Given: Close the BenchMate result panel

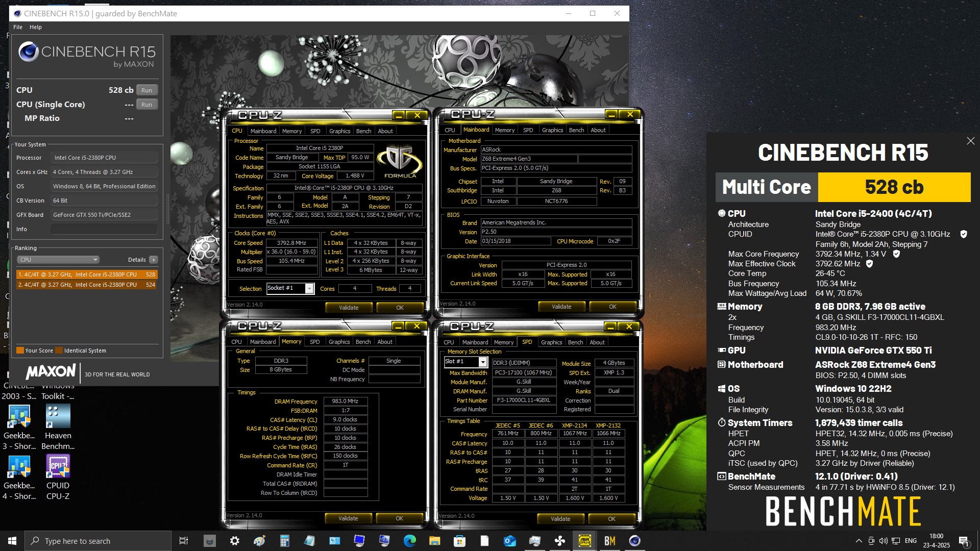Looking at the screenshot, I should click(x=970, y=141).
